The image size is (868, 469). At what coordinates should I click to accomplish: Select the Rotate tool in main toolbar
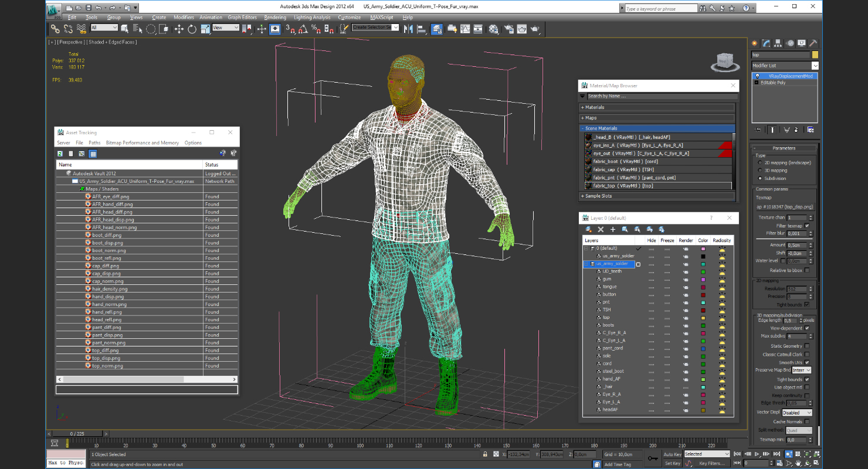(x=192, y=29)
